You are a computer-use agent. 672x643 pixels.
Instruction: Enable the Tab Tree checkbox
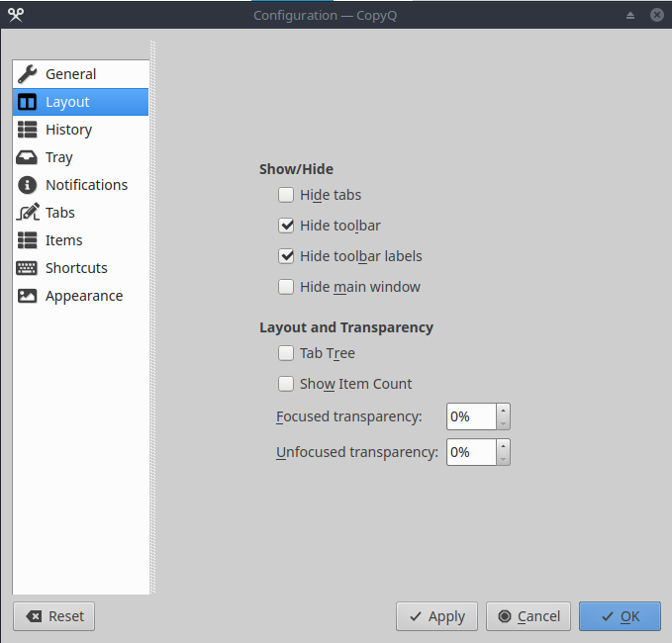coord(286,353)
